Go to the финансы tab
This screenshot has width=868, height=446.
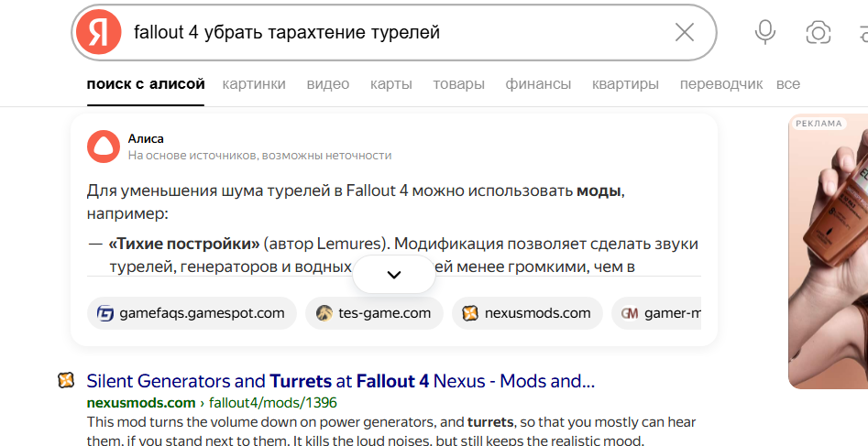pos(538,84)
